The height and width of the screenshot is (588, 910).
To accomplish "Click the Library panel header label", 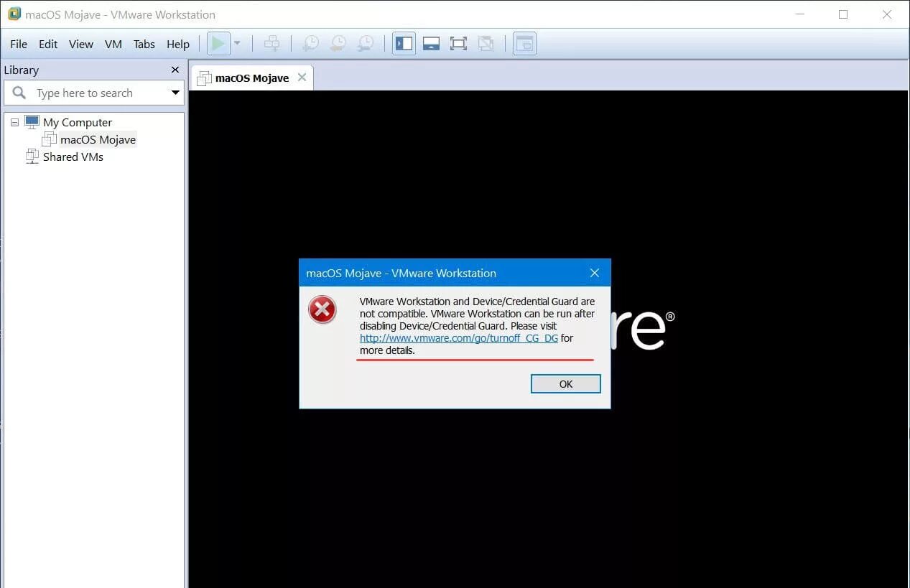I will coord(22,70).
